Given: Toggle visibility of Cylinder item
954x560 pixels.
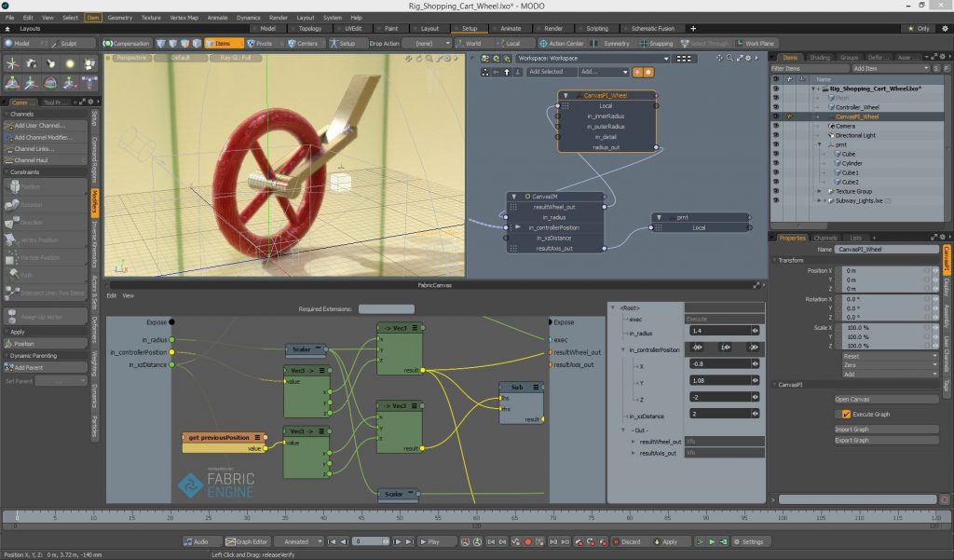Looking at the screenshot, I should 776,163.
